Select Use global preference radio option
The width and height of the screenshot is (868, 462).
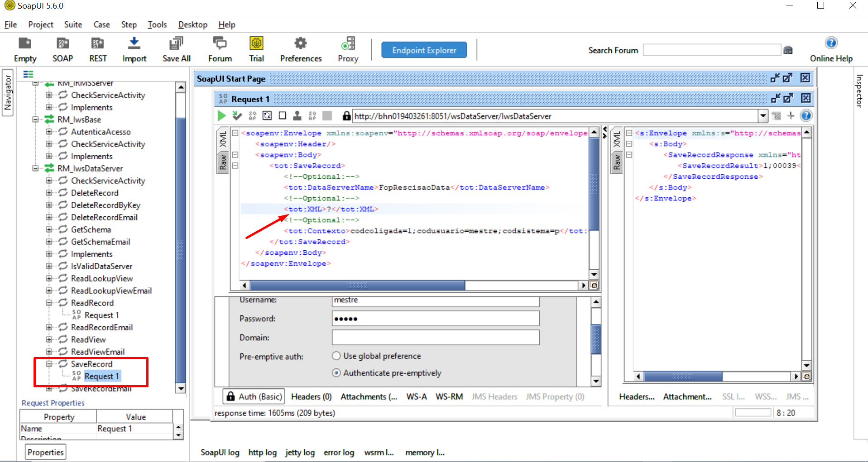click(336, 356)
